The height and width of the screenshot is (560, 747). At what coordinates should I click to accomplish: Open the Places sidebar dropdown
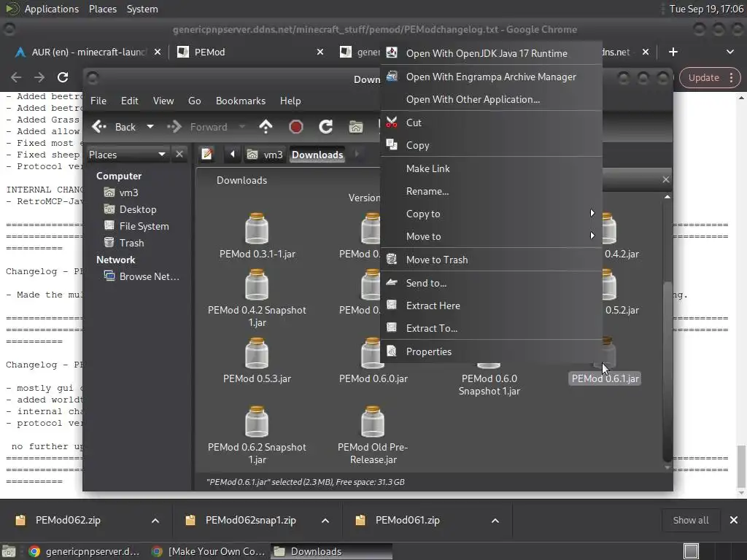128,155
